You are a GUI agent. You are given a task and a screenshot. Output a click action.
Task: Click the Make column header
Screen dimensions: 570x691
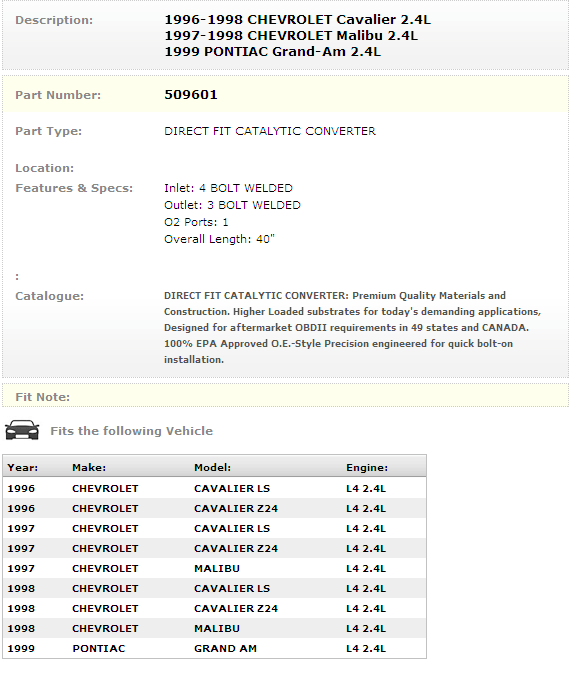tap(89, 468)
